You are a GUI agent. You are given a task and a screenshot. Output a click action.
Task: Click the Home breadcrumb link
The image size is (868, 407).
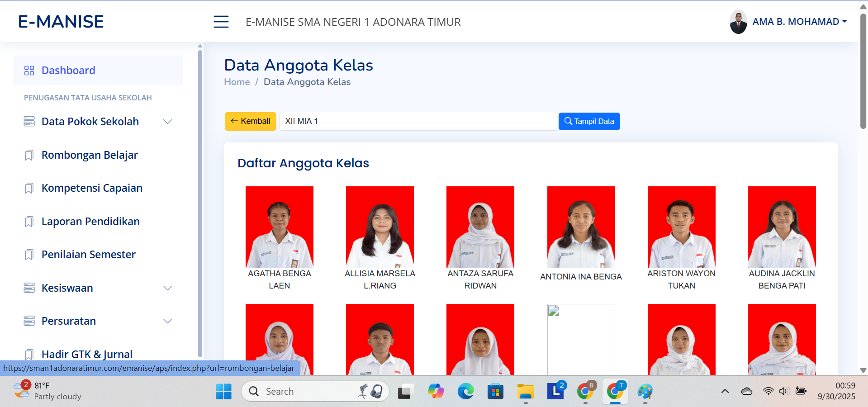point(237,82)
